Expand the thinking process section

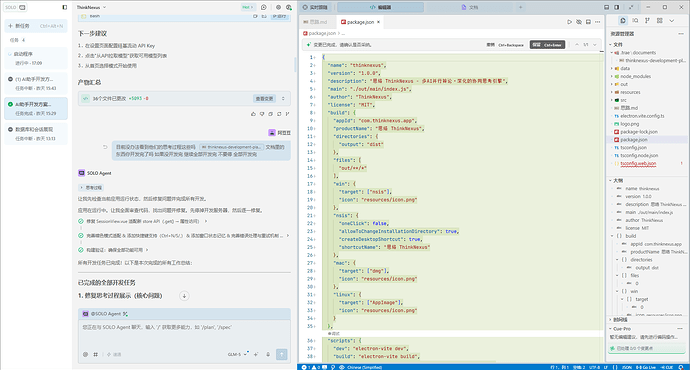pyautogui.click(x=91, y=187)
